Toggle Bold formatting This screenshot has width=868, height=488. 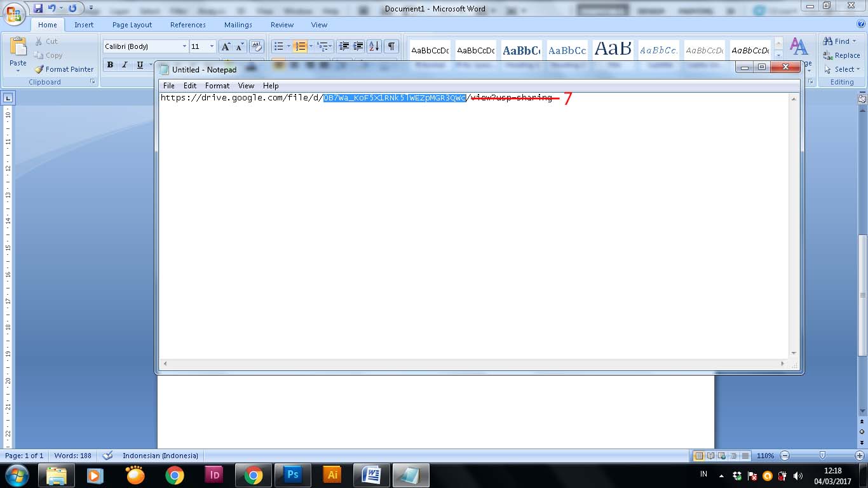point(111,65)
